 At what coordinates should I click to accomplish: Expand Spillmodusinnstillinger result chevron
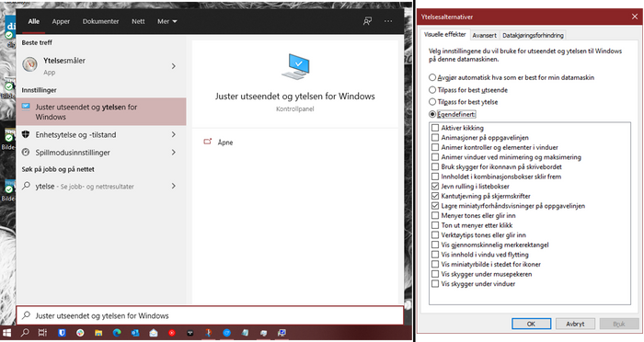173,153
